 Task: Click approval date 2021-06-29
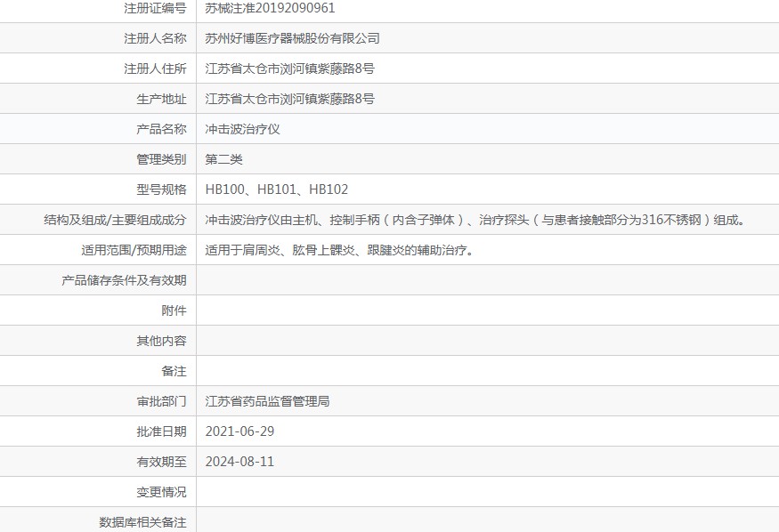point(239,431)
